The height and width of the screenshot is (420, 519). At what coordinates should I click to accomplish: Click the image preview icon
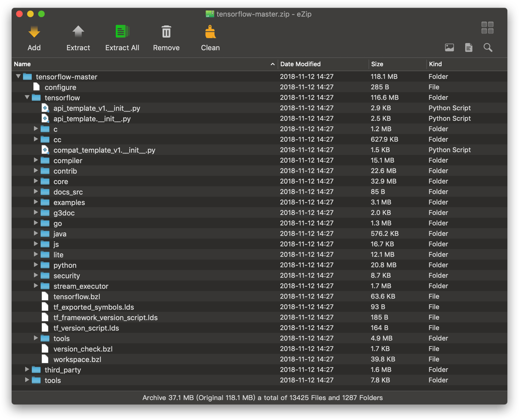click(x=449, y=48)
